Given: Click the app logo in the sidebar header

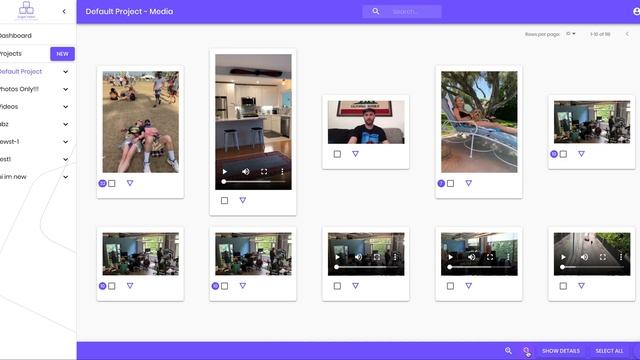Looking at the screenshot, I should (27, 10).
